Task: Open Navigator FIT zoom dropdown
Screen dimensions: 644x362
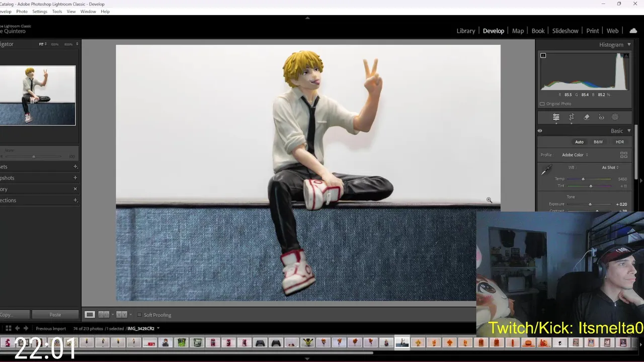Action: (x=43, y=44)
